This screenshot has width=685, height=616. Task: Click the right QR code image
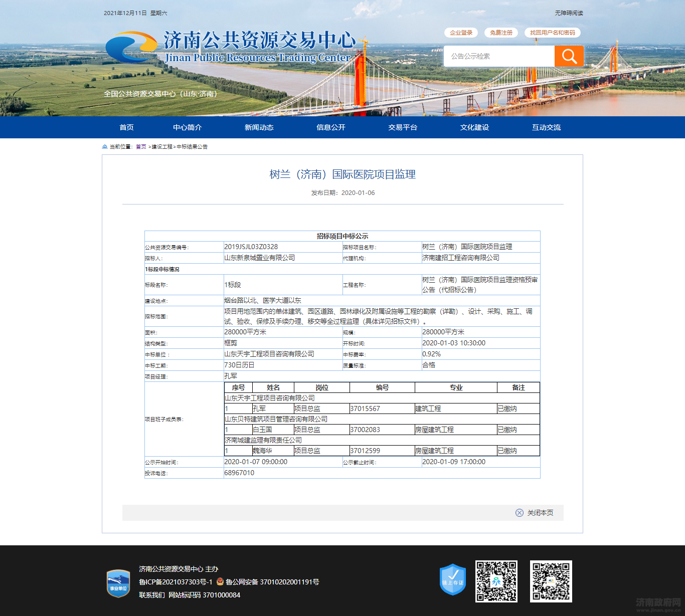coord(551,581)
